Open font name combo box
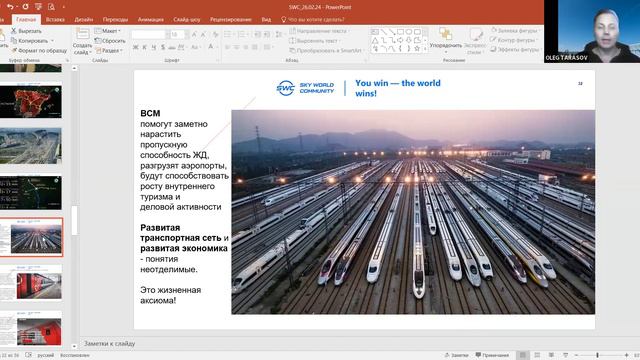The width and height of the screenshot is (640, 360). pyautogui.click(x=149, y=35)
